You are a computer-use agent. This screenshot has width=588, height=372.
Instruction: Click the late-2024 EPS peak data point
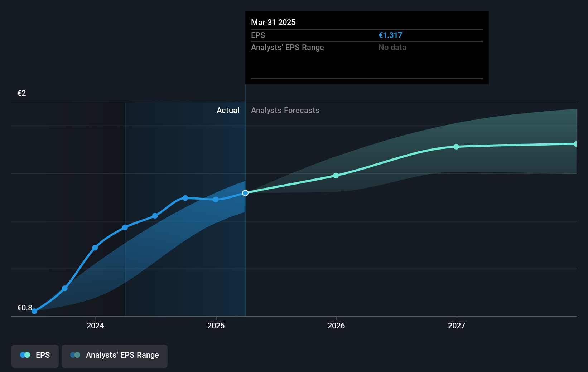[185, 198]
